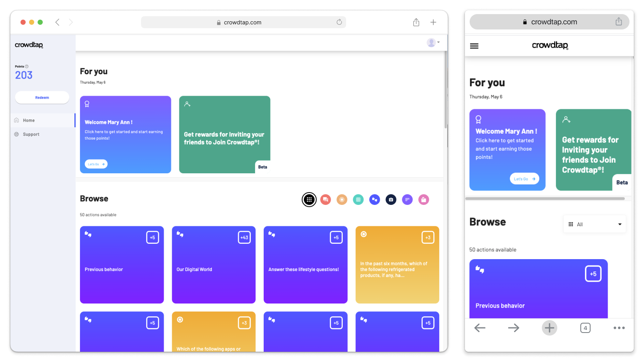Select the navy camera filter icon

point(391,199)
